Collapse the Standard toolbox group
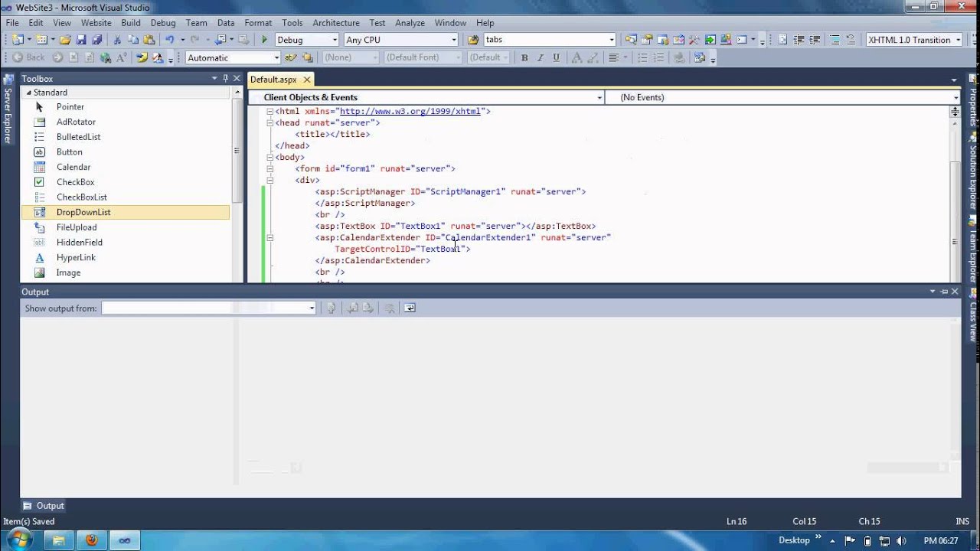This screenshot has width=980, height=551. 29,93
